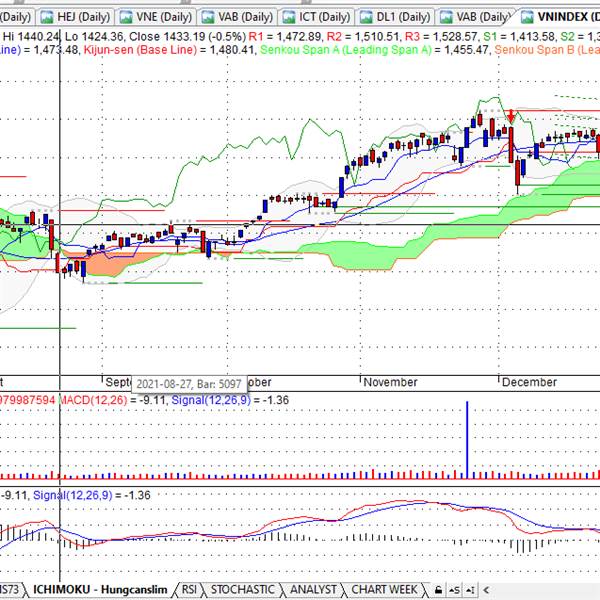Open the CHART WEEK sheet tab
This screenshot has height=600, width=600.
click(x=384, y=590)
